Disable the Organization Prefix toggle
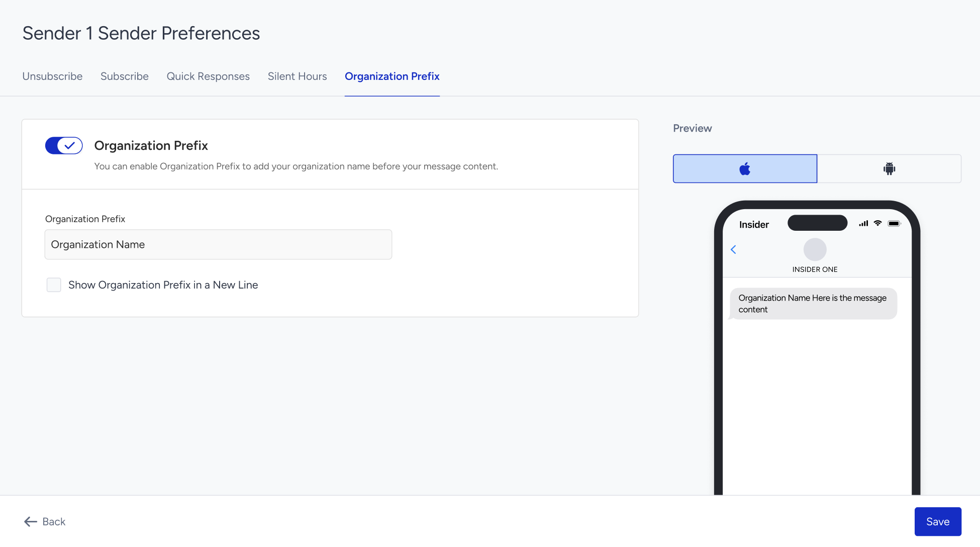980x547 pixels. coord(64,146)
